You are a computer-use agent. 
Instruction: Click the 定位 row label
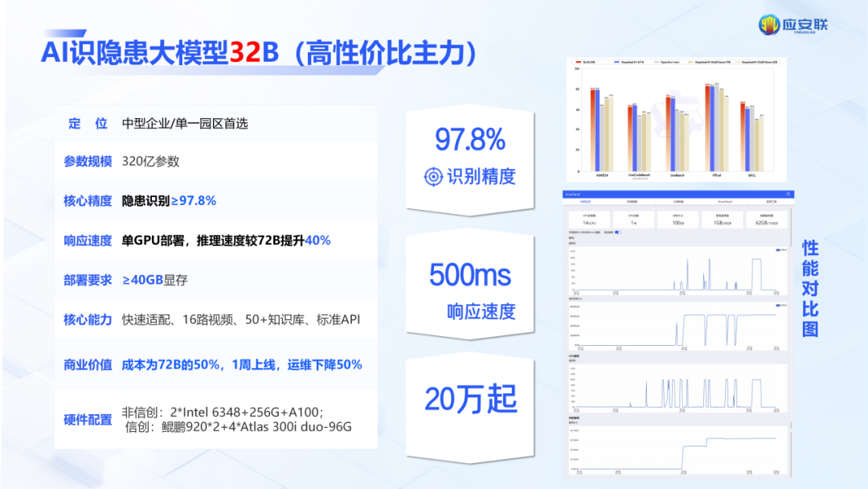88,124
